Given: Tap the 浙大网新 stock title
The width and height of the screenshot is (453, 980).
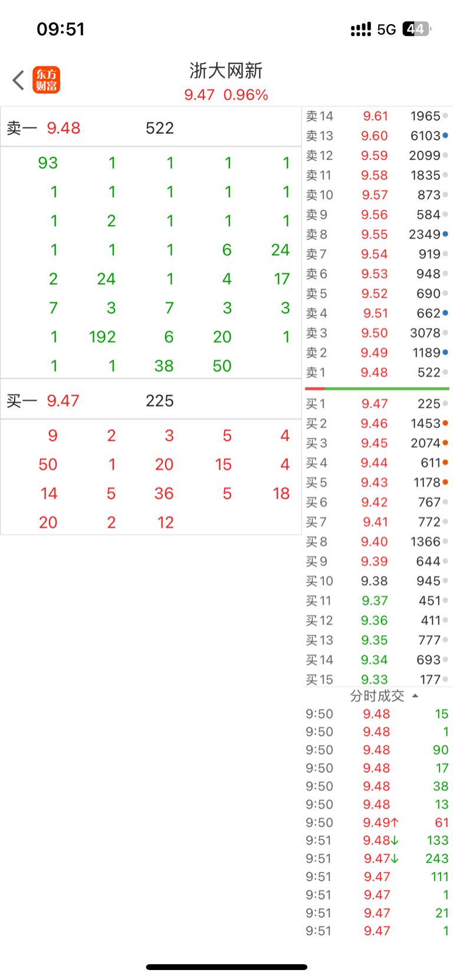Looking at the screenshot, I should pos(226,71).
